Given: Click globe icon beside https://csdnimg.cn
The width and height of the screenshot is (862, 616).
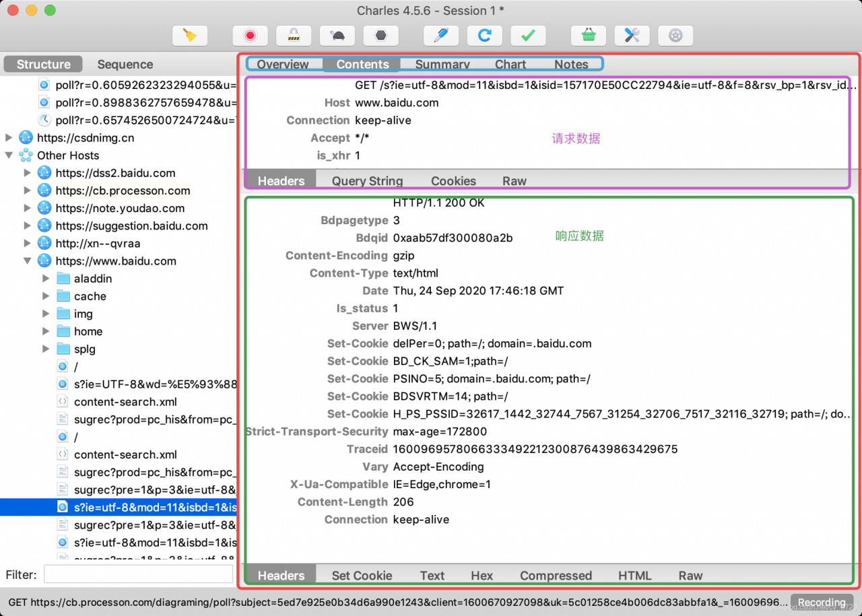Looking at the screenshot, I should 26,138.
